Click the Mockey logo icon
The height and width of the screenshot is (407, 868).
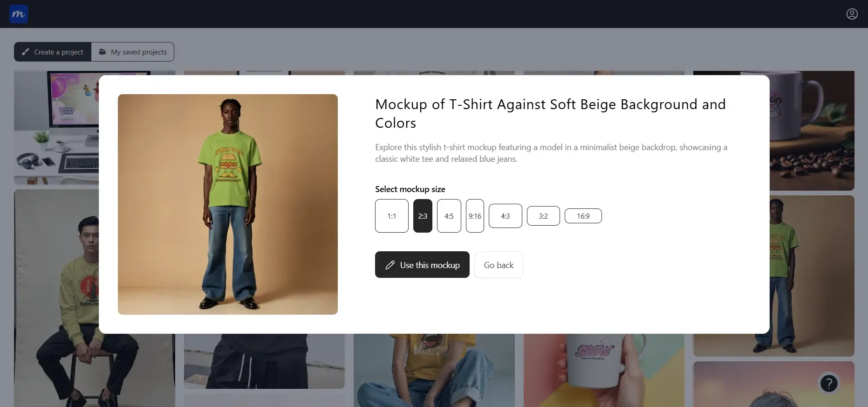[x=19, y=14]
